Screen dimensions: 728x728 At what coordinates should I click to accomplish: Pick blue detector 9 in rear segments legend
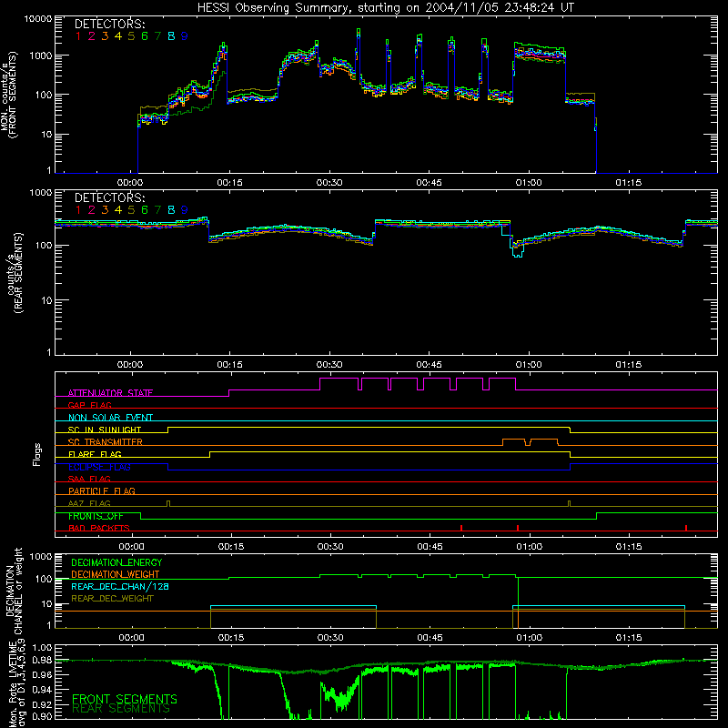(x=185, y=210)
